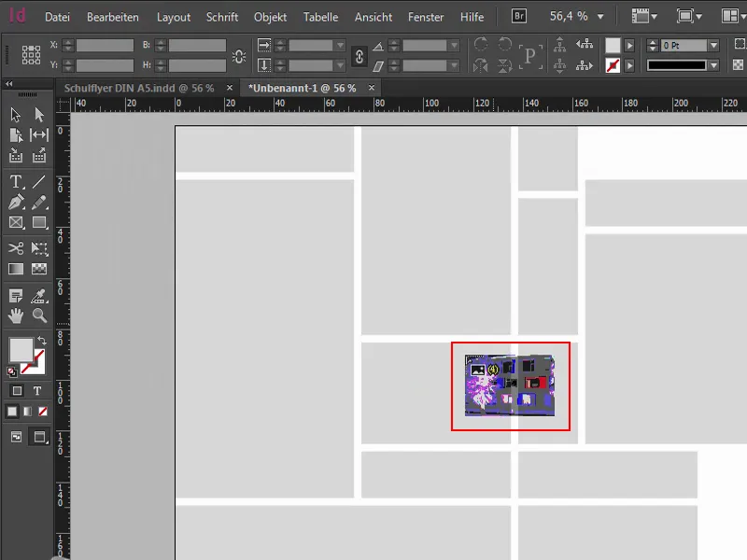The width and height of the screenshot is (747, 560).
Task: Select the colorful image thumbnail on page
Action: (510, 385)
